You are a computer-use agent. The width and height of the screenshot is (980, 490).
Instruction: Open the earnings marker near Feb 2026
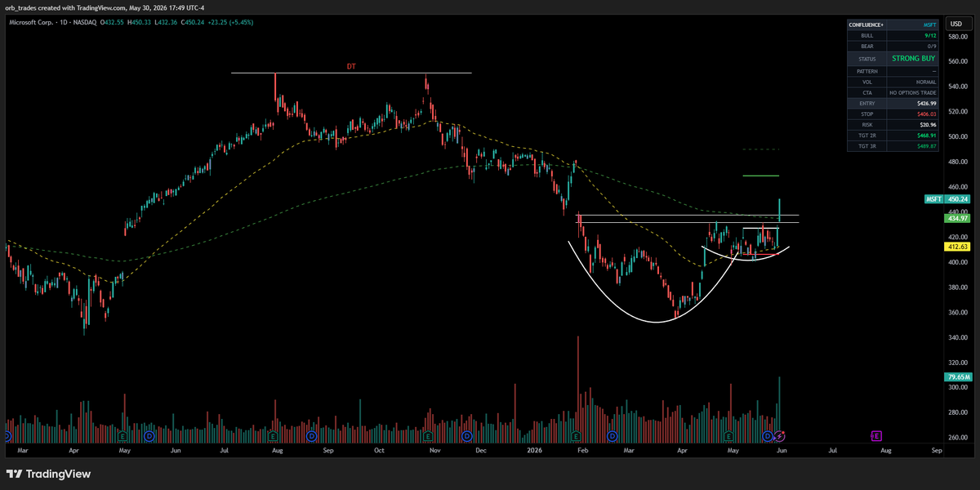point(577,435)
